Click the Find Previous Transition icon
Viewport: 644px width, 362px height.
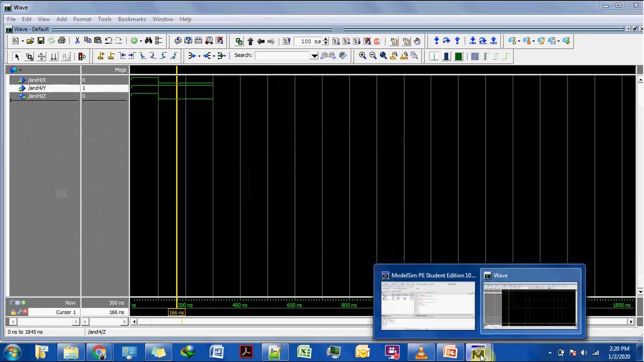coord(122,56)
